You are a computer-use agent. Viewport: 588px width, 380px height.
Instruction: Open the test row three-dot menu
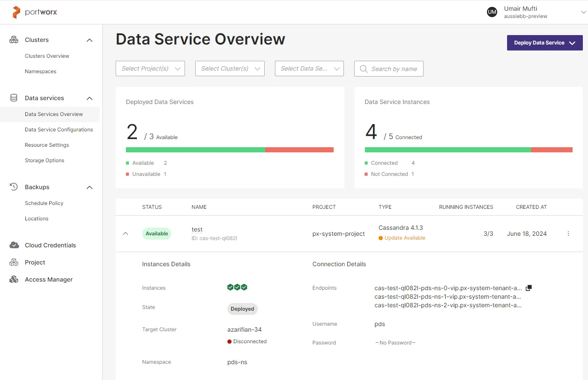tap(568, 234)
